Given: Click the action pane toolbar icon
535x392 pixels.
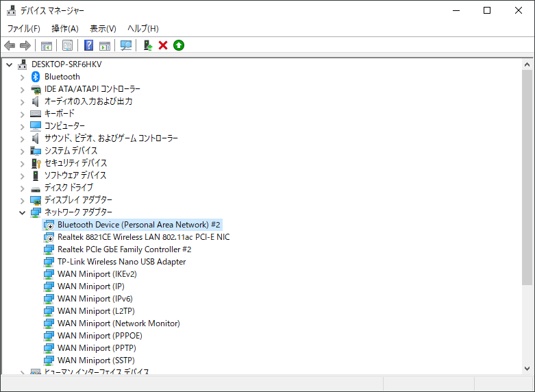Looking at the screenshot, I should coord(105,45).
